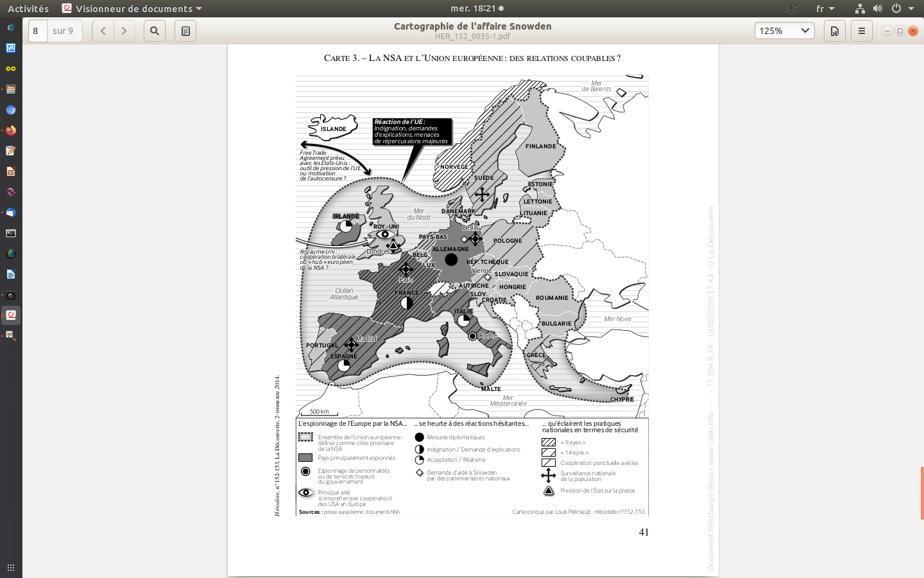924x578 pixels.
Task: Go to the next page
Action: coord(124,31)
